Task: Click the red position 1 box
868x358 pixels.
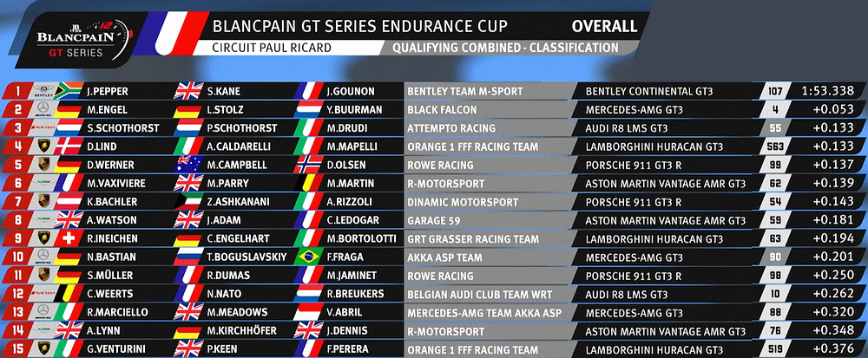Action: [x=16, y=91]
